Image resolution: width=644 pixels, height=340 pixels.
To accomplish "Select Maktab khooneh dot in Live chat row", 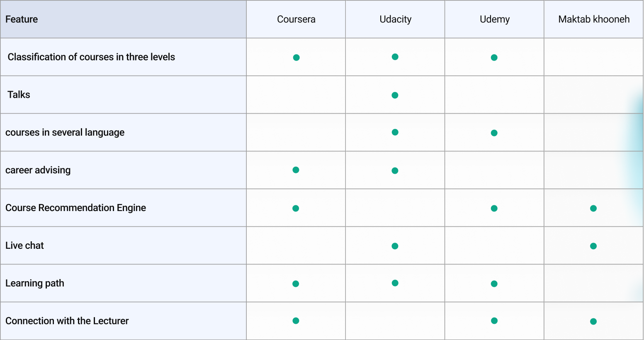I will pyautogui.click(x=593, y=246).
